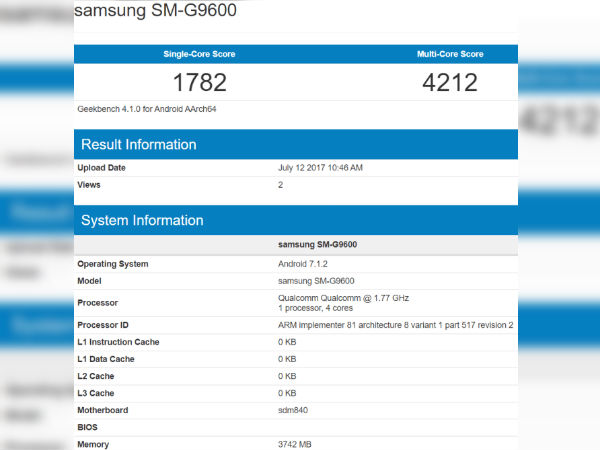This screenshot has height=450, width=600.
Task: Select the Memory value 3742 MB
Action: point(295,444)
